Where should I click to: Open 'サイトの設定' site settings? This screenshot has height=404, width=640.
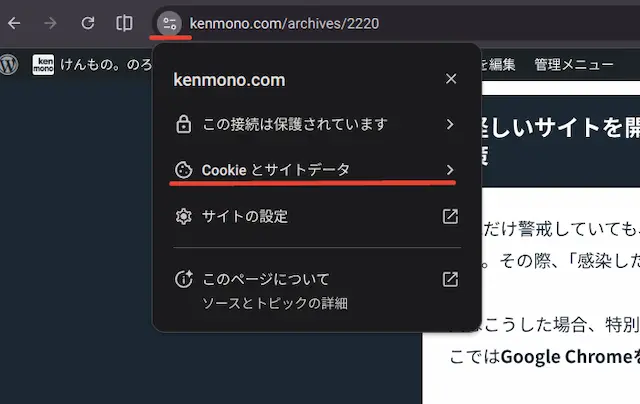pyautogui.click(x=315, y=216)
